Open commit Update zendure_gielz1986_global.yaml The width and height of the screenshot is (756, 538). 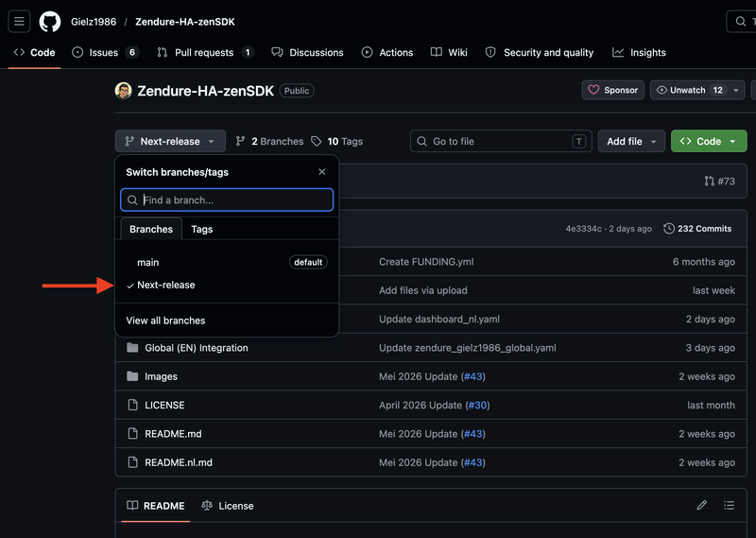(x=467, y=348)
